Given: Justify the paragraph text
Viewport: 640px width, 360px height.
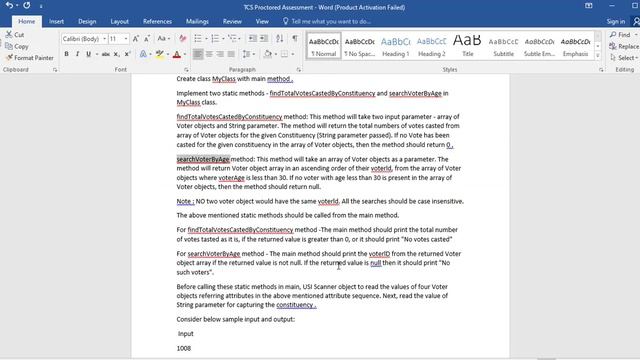Looking at the screenshot, I should point(231,54).
